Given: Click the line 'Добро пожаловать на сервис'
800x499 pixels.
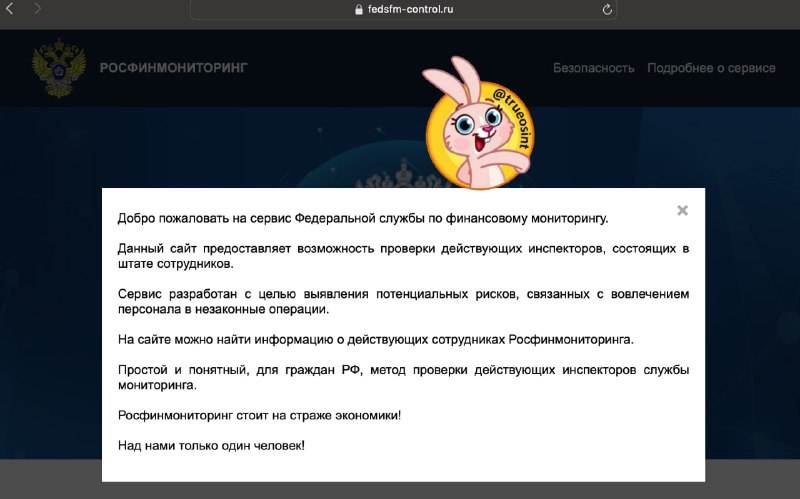Looking at the screenshot, I should click(363, 218).
